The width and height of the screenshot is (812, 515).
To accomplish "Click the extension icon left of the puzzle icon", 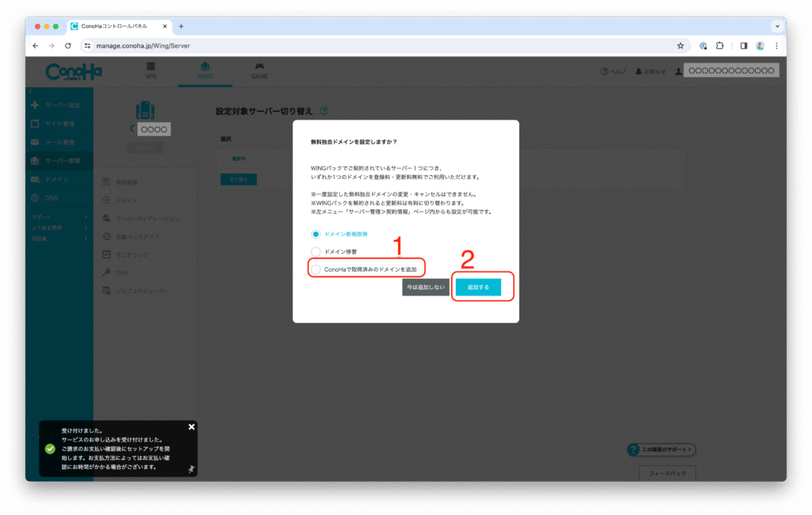I will click(703, 45).
